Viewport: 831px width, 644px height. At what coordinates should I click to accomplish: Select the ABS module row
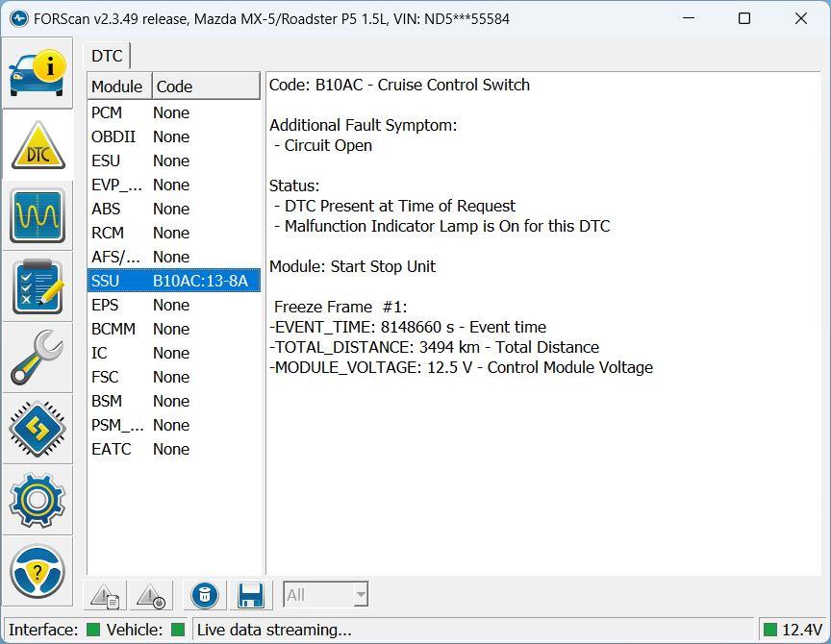click(174, 209)
